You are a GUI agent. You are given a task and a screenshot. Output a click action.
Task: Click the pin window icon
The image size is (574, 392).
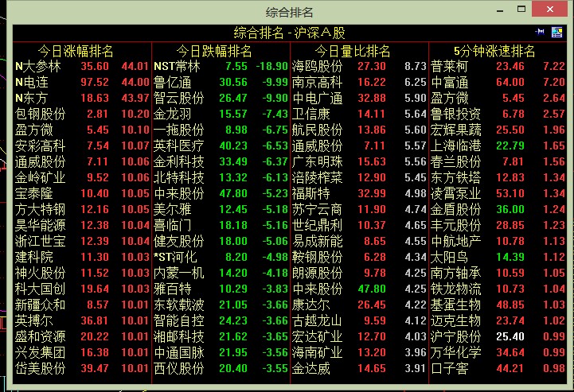click(x=541, y=32)
